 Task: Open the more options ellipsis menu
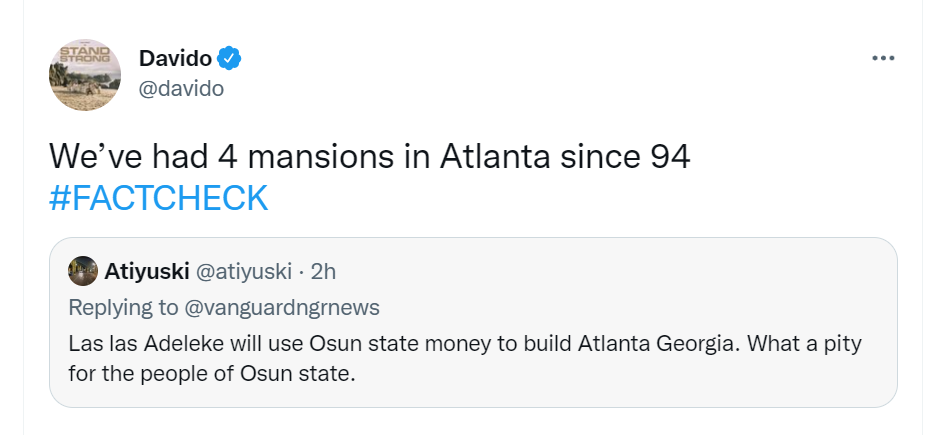(x=882, y=58)
